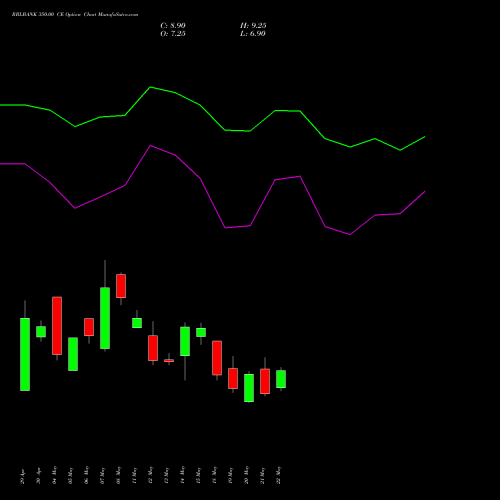Click the 22 May date label

pyautogui.click(x=278, y=475)
